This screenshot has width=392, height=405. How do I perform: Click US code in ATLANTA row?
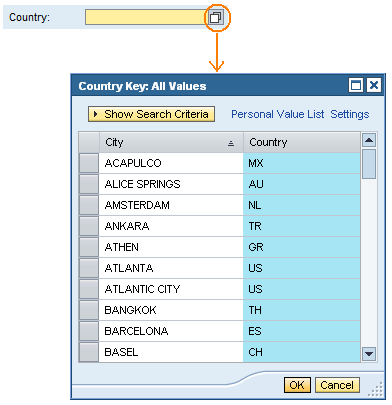(302, 268)
